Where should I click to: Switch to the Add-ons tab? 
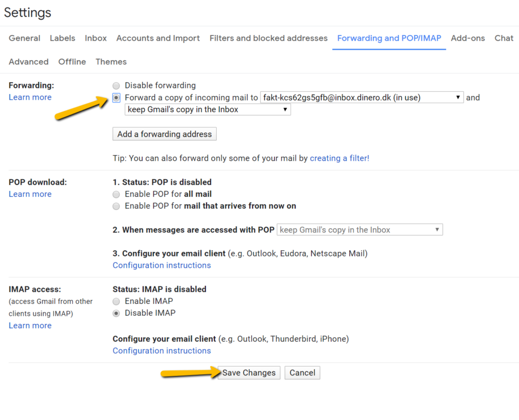pyautogui.click(x=468, y=38)
